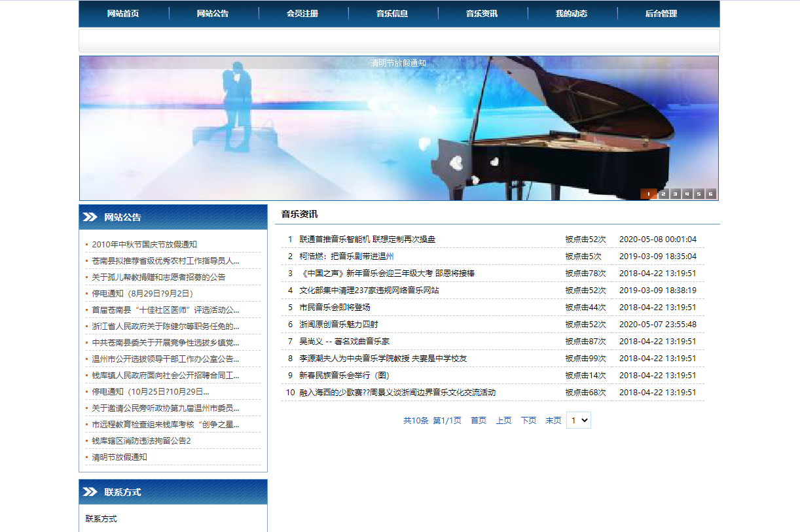The image size is (800, 532).
Task: Select carousel indicator number 2
Action: (x=663, y=194)
